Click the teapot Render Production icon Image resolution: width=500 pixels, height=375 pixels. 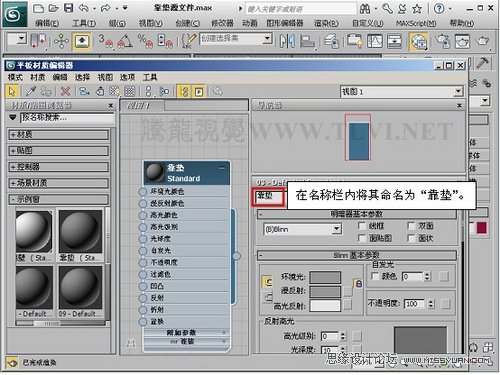click(482, 41)
